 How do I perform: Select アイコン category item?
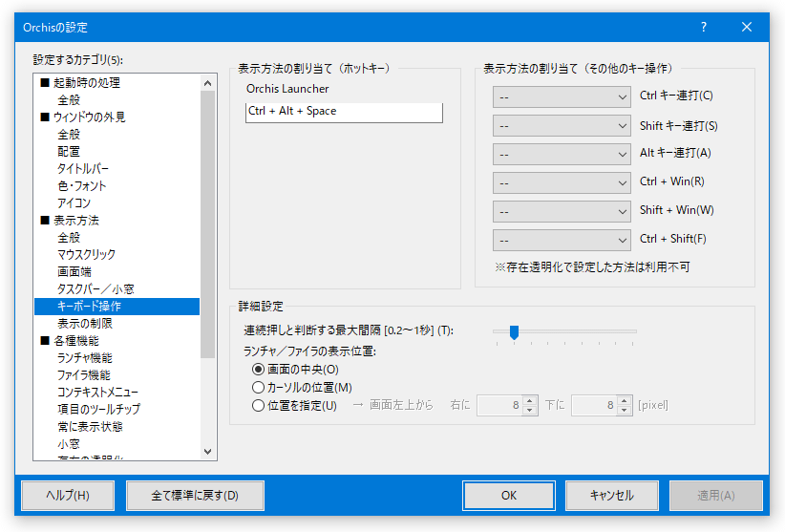coord(74,203)
